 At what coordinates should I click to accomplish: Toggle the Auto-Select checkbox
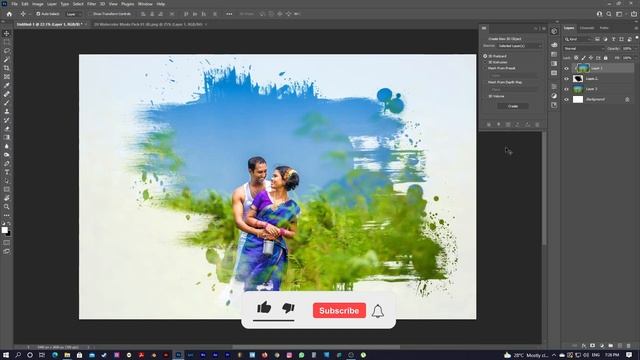point(38,14)
